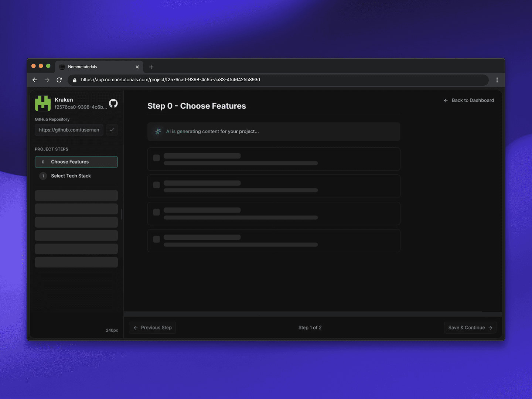This screenshot has height=399, width=532.
Task: Click the Save & Continue button
Action: point(470,328)
